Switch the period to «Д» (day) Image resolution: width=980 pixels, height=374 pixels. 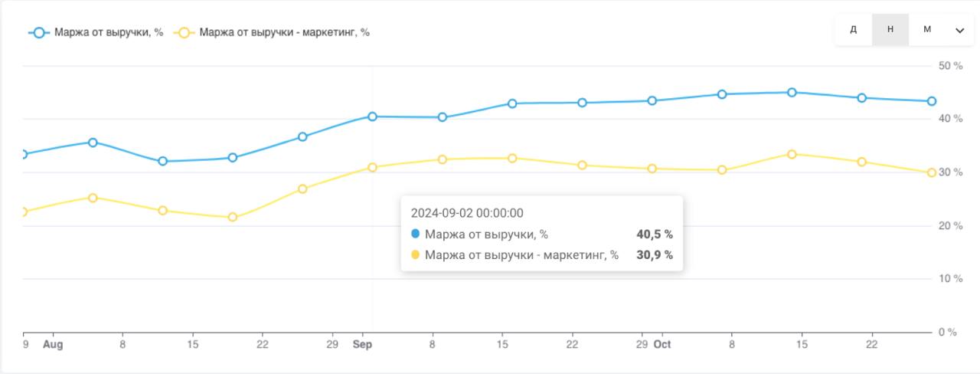[854, 30]
